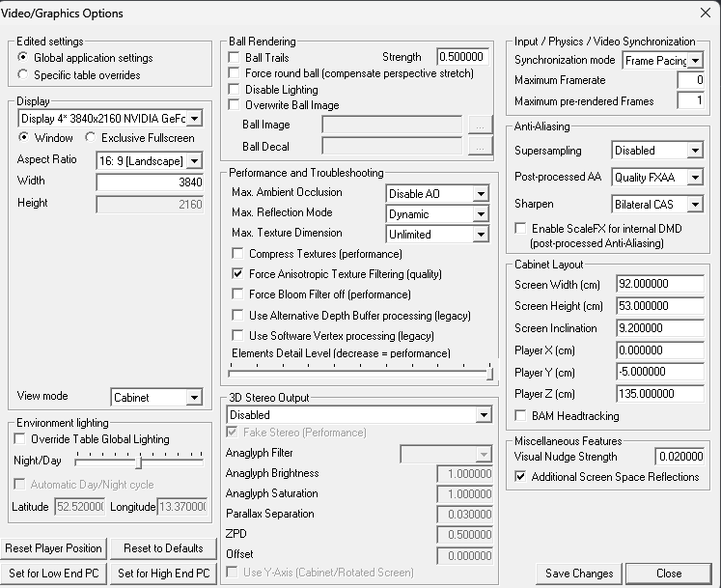Click Player Z (cm) field
721x588 pixels.
pyautogui.click(x=660, y=393)
